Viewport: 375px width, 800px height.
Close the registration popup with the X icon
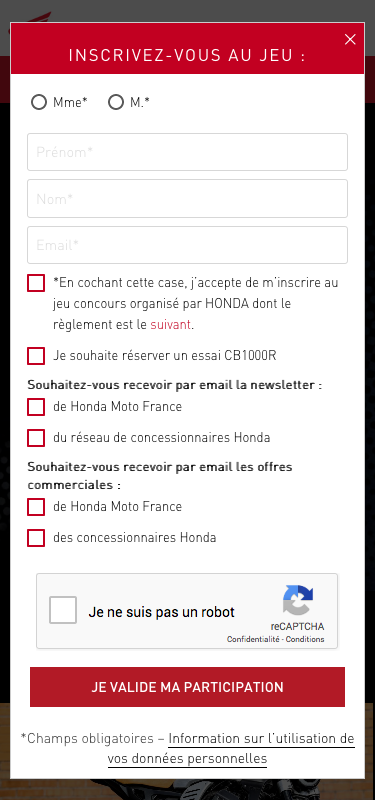click(x=350, y=39)
